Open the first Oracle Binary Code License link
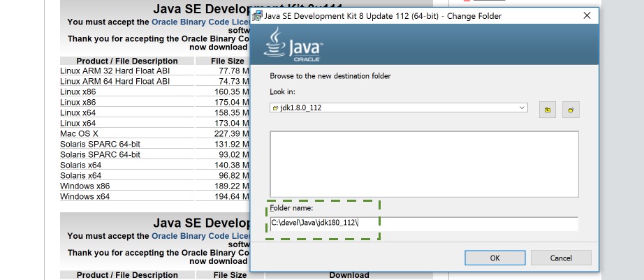Viewport: 644px width, 280px height. pos(201,22)
